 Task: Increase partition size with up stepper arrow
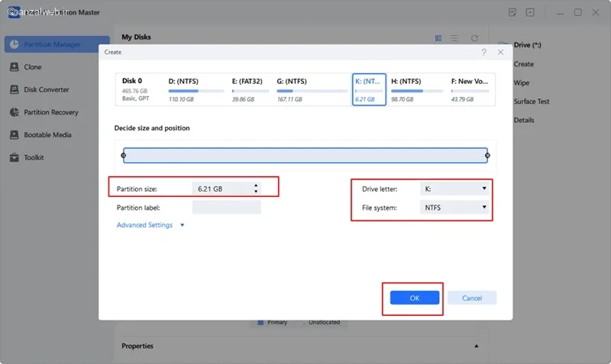256,185
